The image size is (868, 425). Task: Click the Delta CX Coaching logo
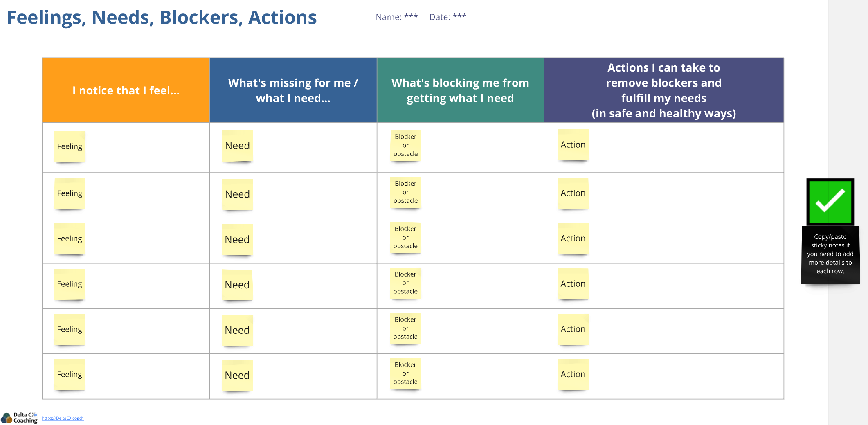pyautogui.click(x=19, y=418)
